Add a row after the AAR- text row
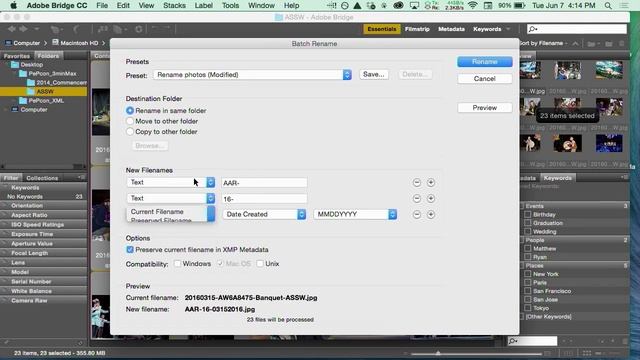This screenshot has width=640, height=360. pyautogui.click(x=431, y=182)
